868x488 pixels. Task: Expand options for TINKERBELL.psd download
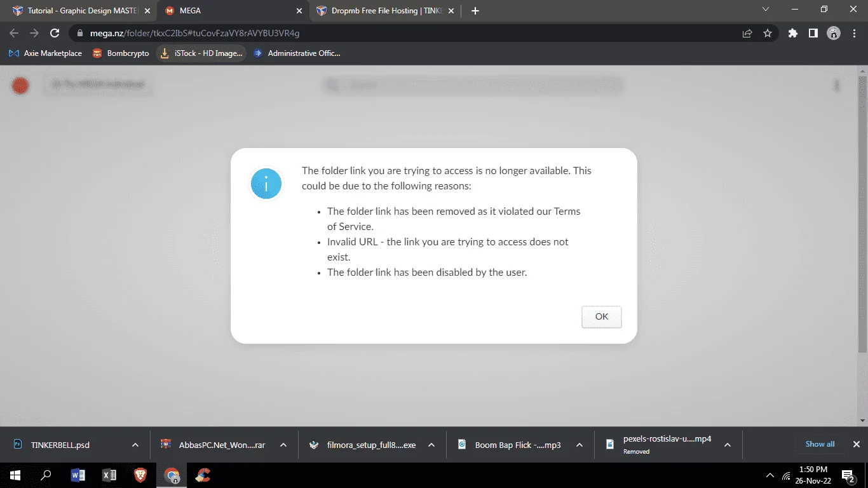click(135, 445)
